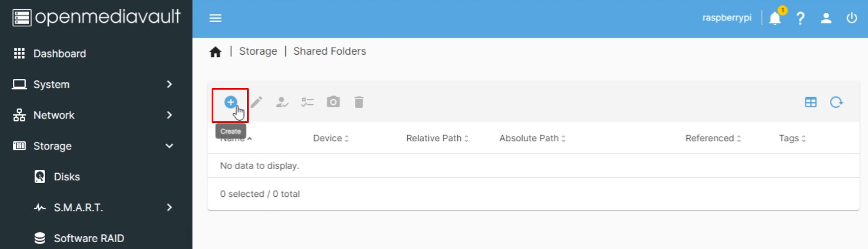Click the Create shared folder plus icon

point(230,102)
